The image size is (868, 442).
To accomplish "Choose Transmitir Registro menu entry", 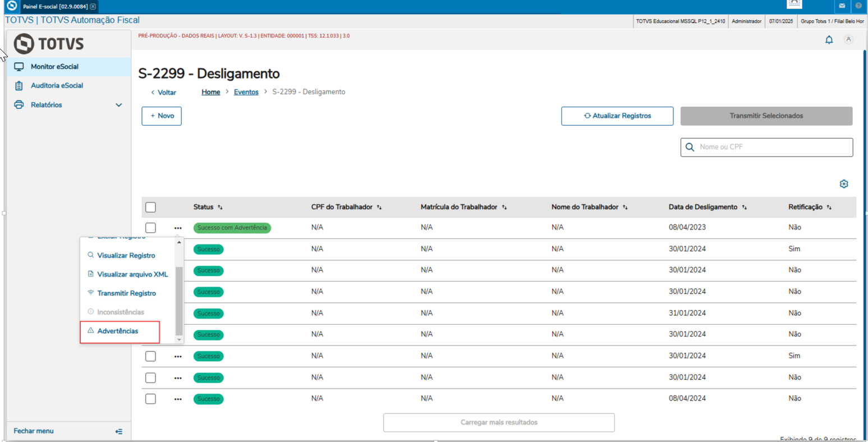I will [x=127, y=293].
